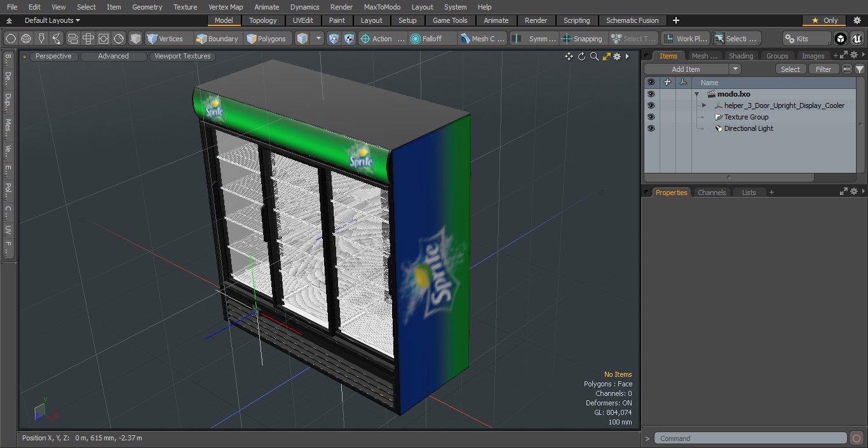Open the Work Plane toolbar button

point(685,39)
